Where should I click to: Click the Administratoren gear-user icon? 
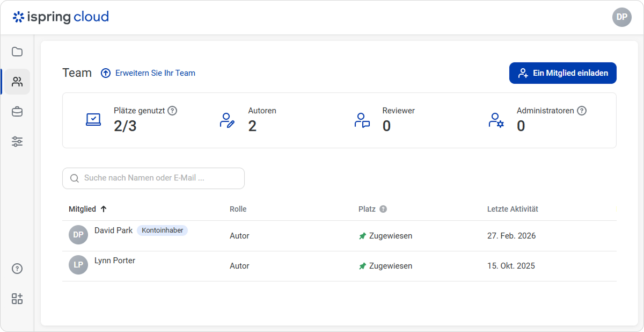[x=496, y=120]
